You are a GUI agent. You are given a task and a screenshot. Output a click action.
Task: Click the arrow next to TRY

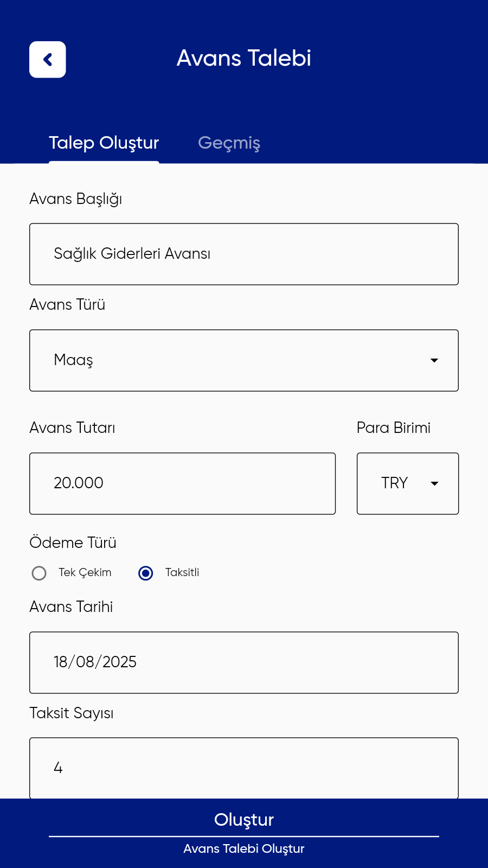[x=434, y=483]
